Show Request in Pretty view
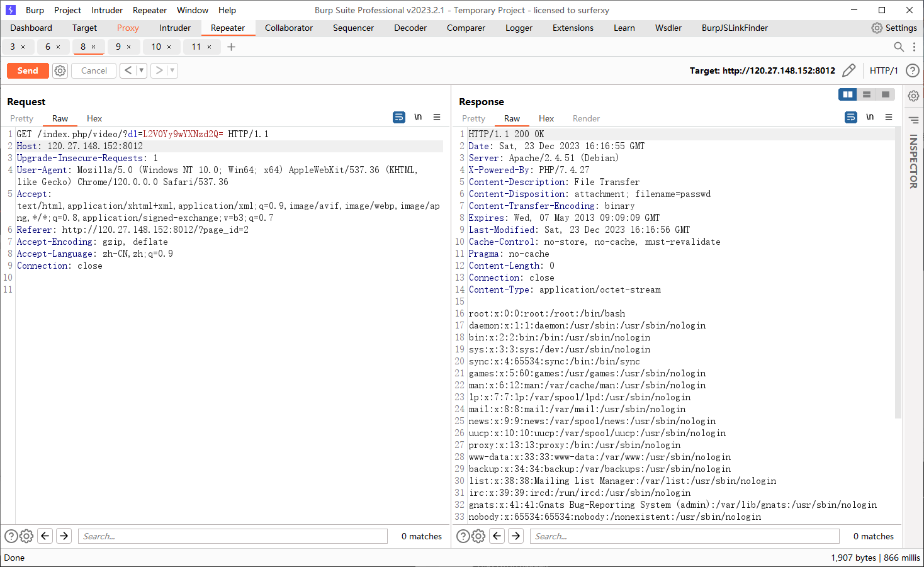Image resolution: width=924 pixels, height=567 pixels. (22, 118)
